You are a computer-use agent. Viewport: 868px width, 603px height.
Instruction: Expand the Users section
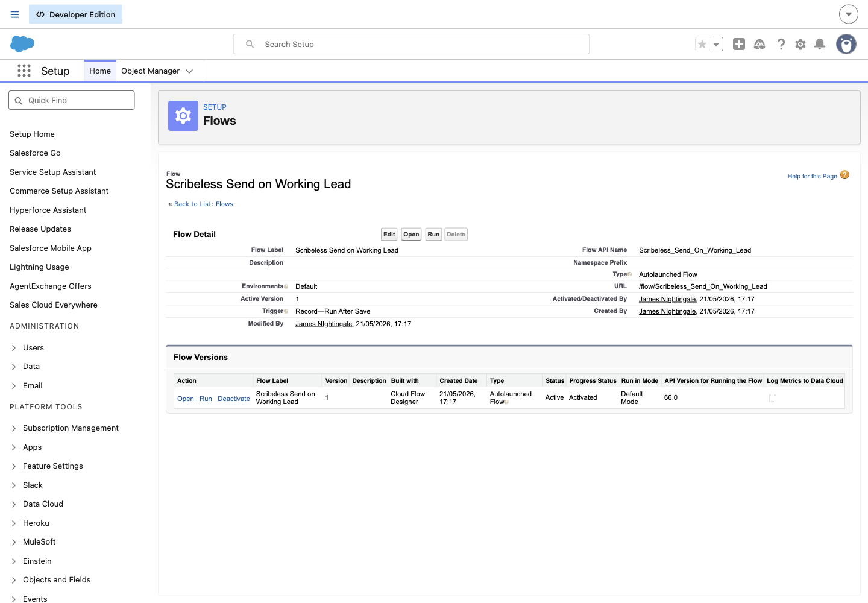click(14, 348)
